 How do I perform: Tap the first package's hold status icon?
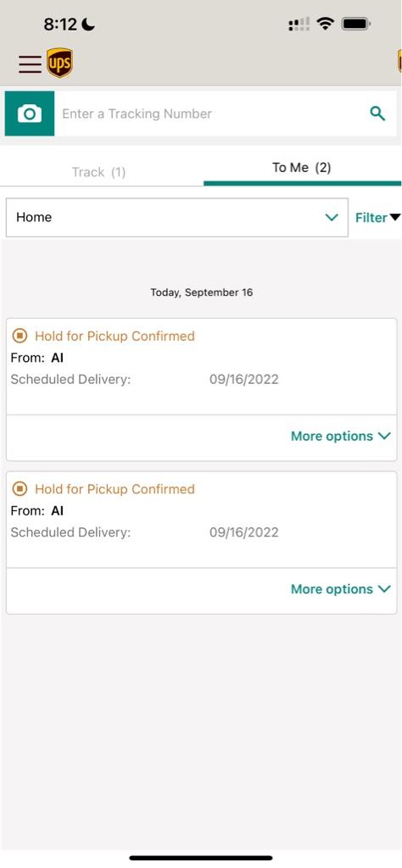click(x=20, y=336)
